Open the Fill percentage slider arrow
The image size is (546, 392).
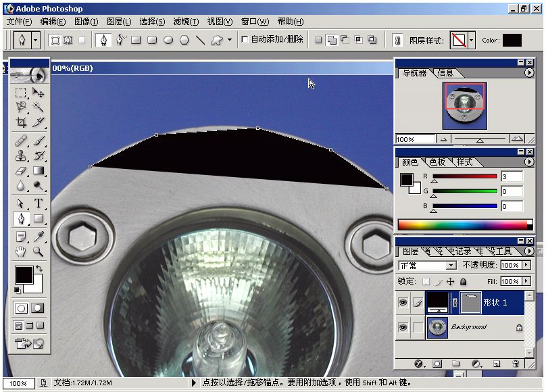[526, 281]
